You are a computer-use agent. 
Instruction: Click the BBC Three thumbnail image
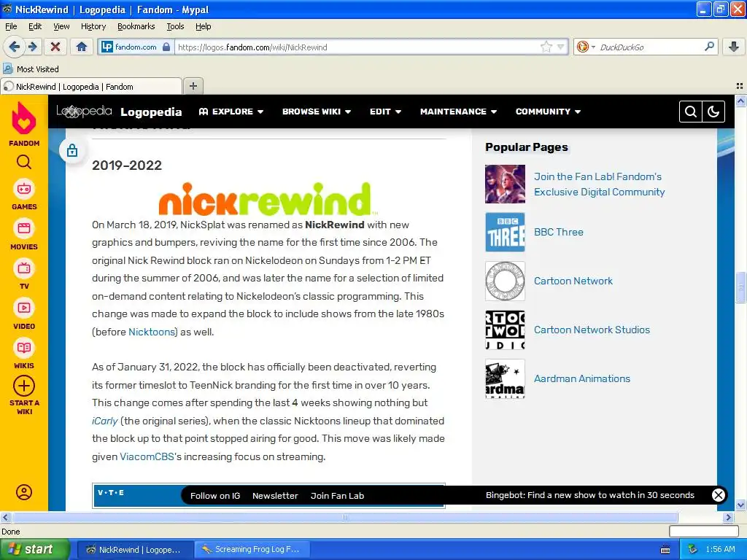point(505,232)
